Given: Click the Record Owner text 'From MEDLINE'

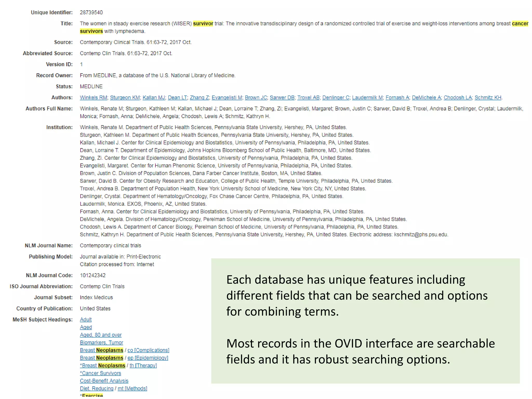Looking at the screenshot, I should (x=98, y=75).
